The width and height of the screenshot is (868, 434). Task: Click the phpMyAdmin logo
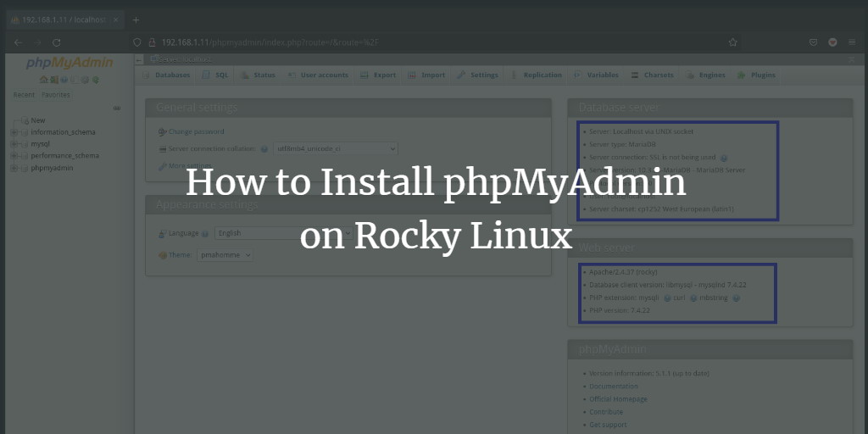point(70,63)
